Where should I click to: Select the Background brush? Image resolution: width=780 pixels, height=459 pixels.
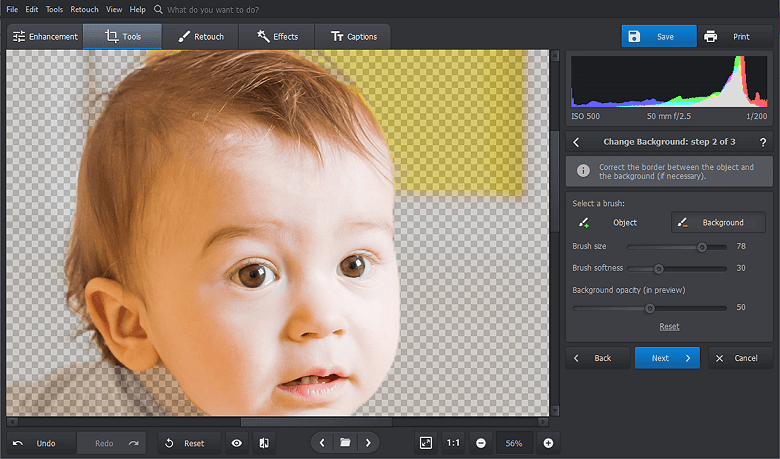click(718, 222)
